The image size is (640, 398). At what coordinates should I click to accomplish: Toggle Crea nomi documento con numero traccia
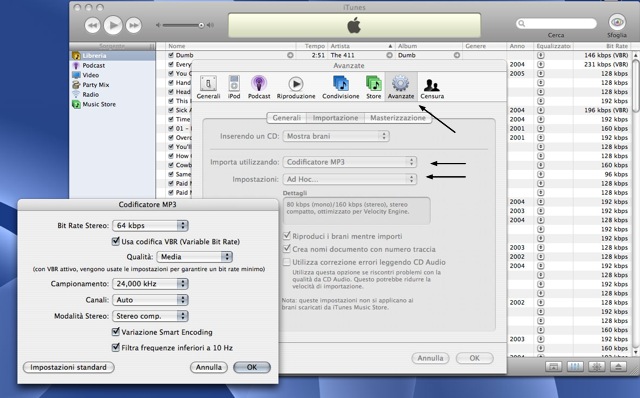(x=287, y=249)
